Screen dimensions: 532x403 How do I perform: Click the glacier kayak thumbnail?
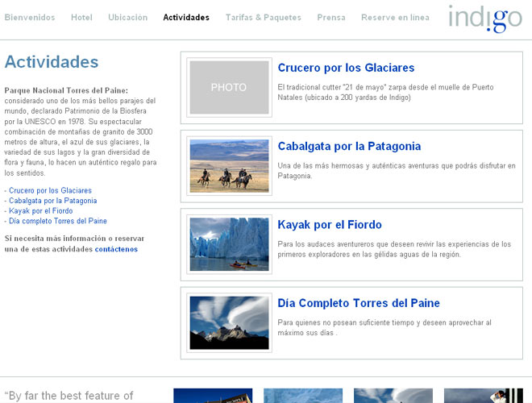pyautogui.click(x=230, y=244)
